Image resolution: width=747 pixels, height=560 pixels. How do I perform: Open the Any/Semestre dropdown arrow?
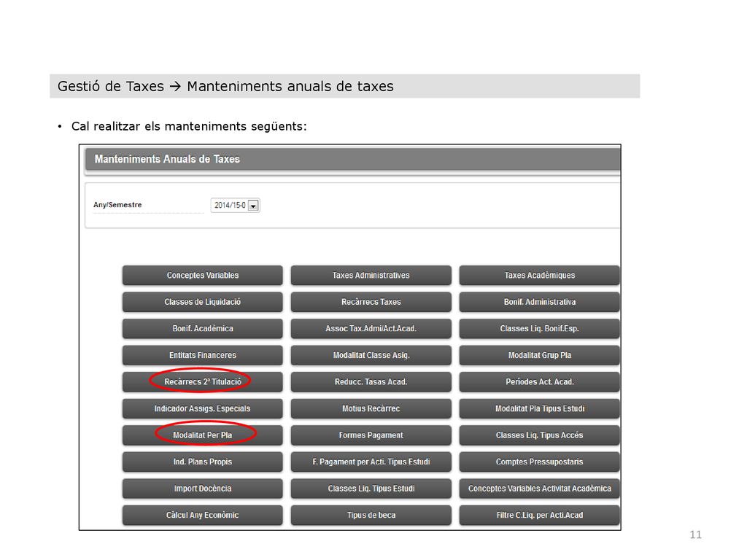coord(253,206)
